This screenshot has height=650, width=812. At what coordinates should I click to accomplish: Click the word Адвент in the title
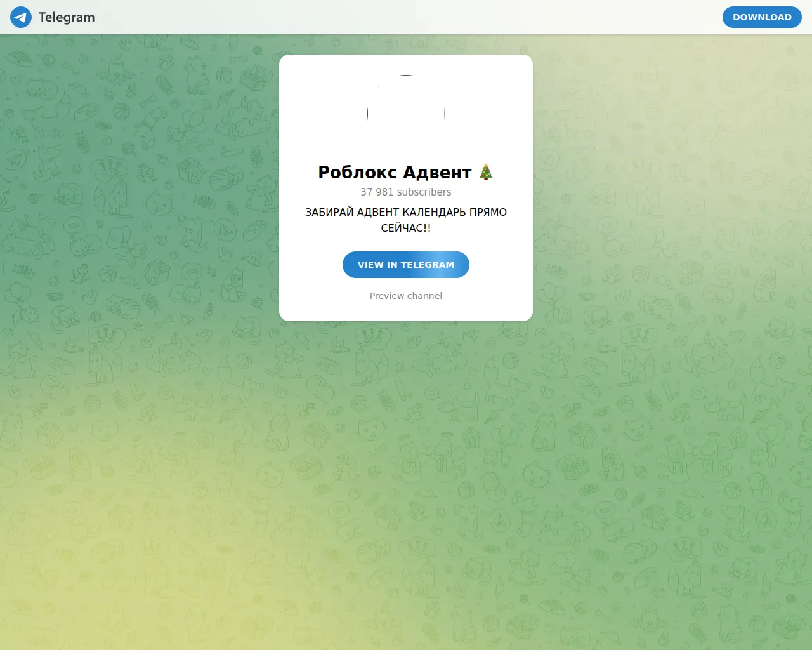[437, 173]
